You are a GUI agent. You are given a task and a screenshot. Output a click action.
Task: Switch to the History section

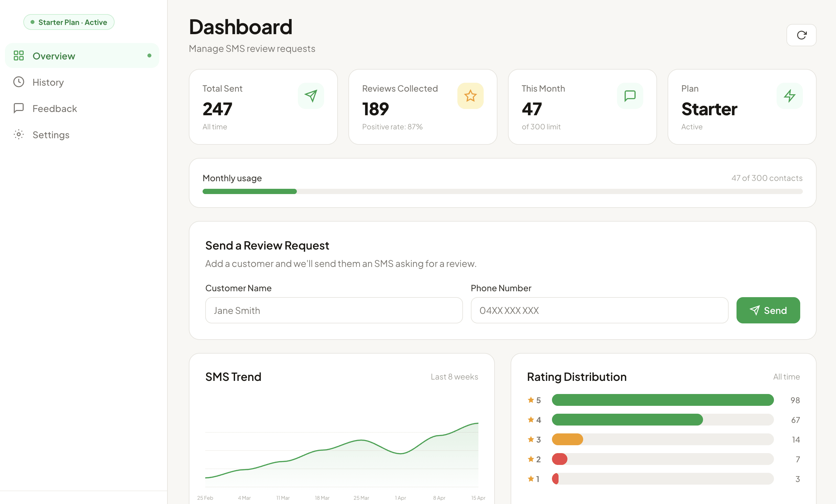(48, 82)
